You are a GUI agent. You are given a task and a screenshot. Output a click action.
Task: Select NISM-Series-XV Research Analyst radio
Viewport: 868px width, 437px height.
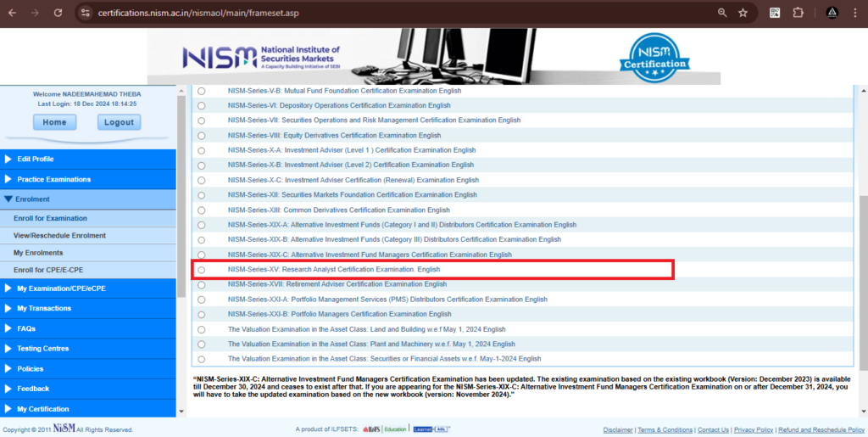pos(202,271)
